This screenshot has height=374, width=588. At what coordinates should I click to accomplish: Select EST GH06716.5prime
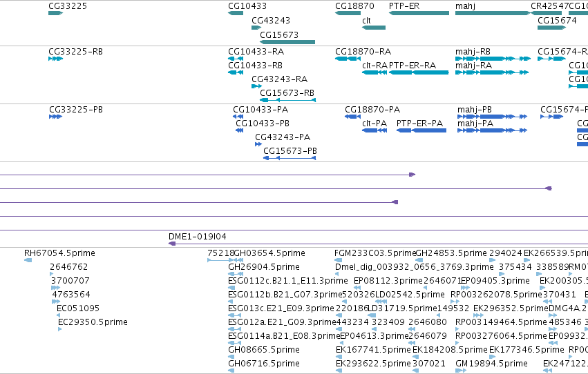tap(264, 364)
